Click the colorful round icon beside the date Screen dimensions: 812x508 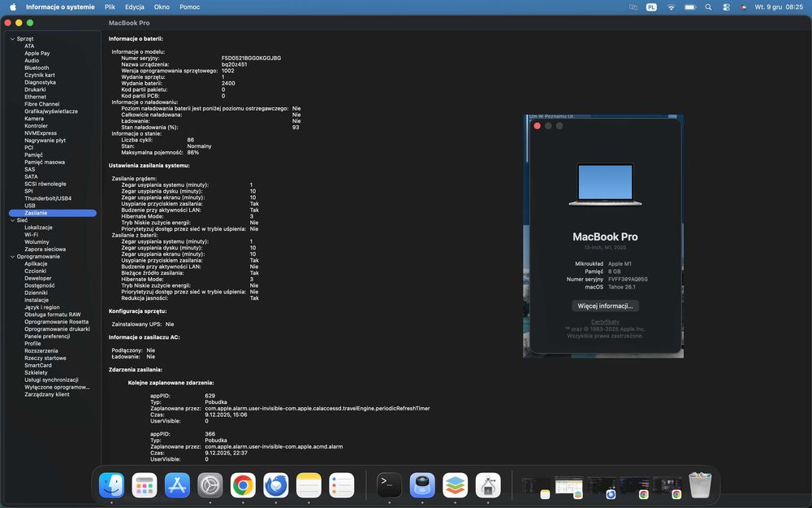click(x=744, y=7)
